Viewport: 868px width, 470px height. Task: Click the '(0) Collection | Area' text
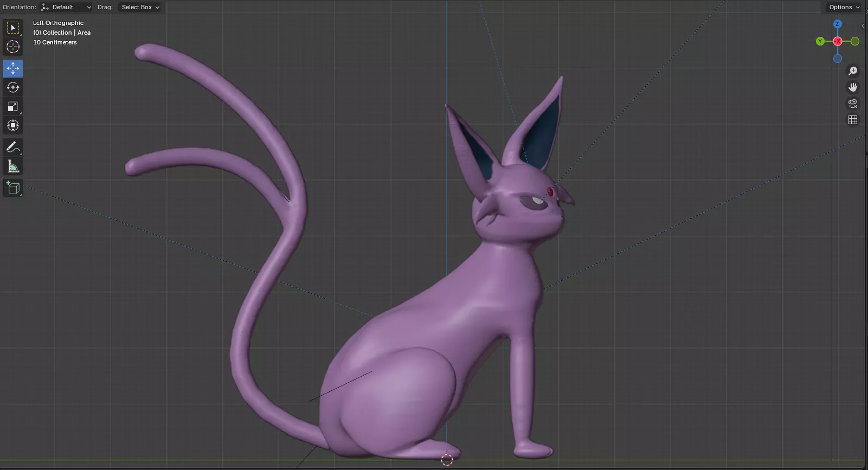[x=62, y=33]
